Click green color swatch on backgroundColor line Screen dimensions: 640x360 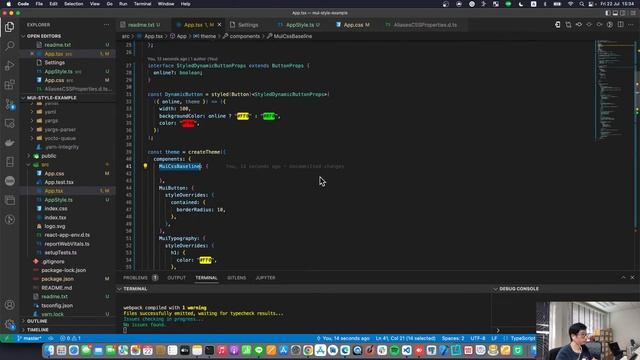click(x=269, y=116)
